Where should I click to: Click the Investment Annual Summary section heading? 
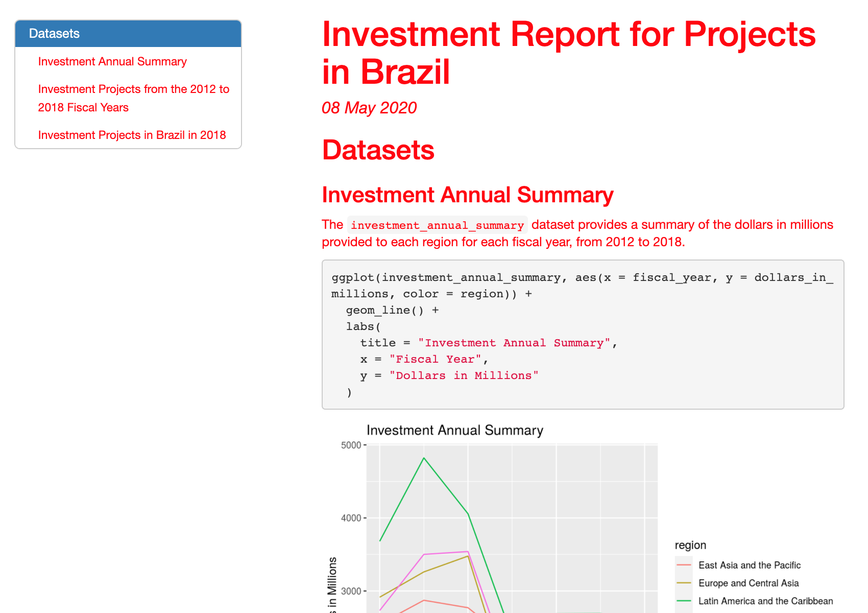[467, 195]
